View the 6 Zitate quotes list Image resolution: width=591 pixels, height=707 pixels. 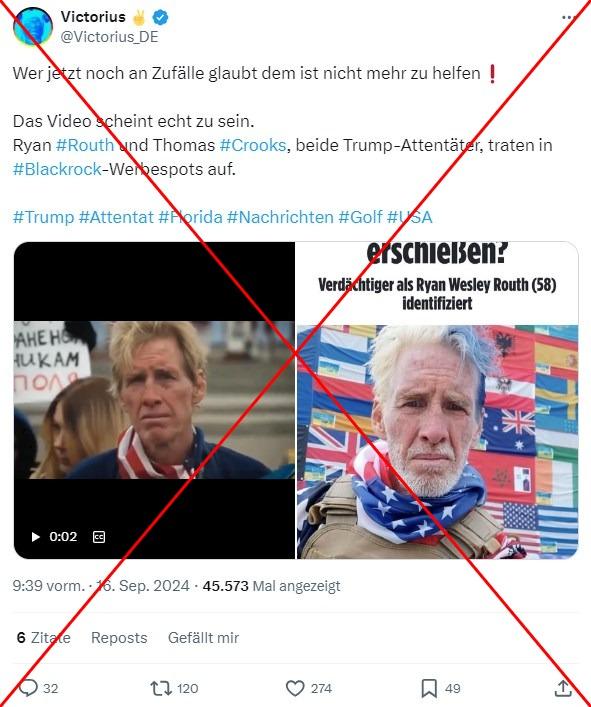(44, 638)
